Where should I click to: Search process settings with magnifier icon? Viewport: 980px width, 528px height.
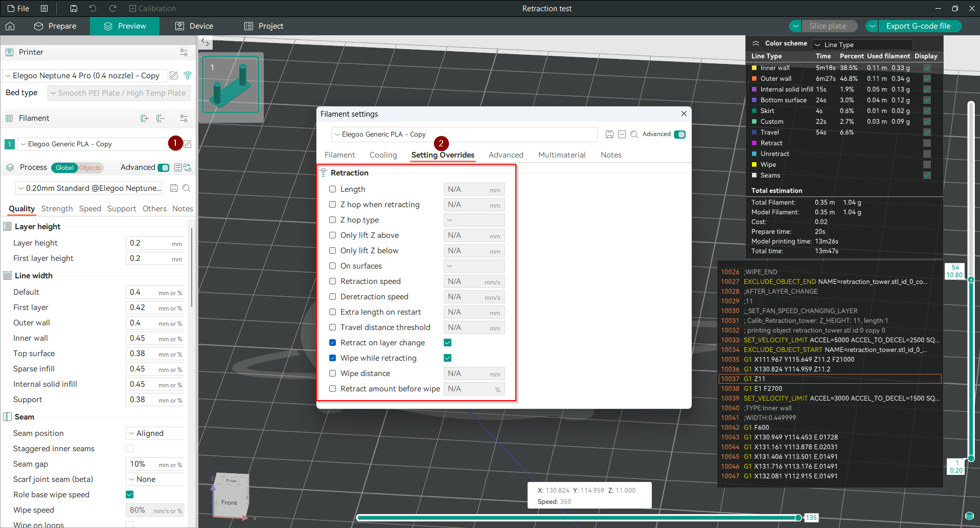click(187, 188)
